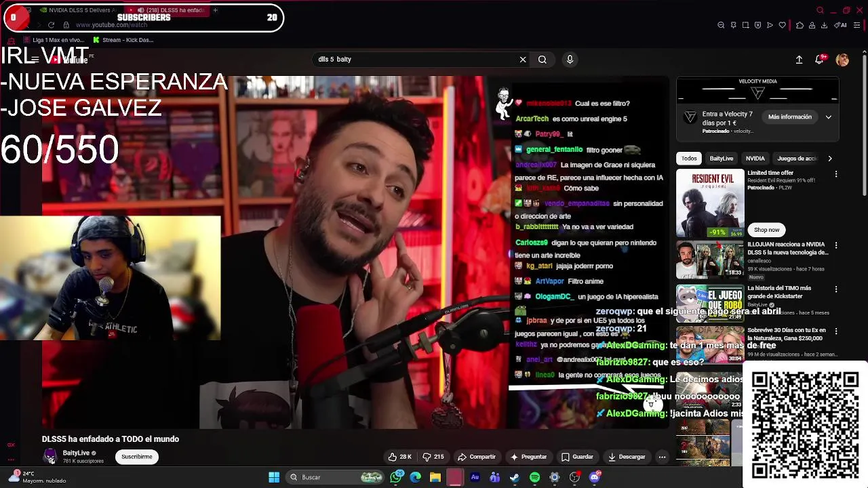Viewport: 868px width, 488px height.
Task: Save the video with Guardar
Action: click(577, 457)
